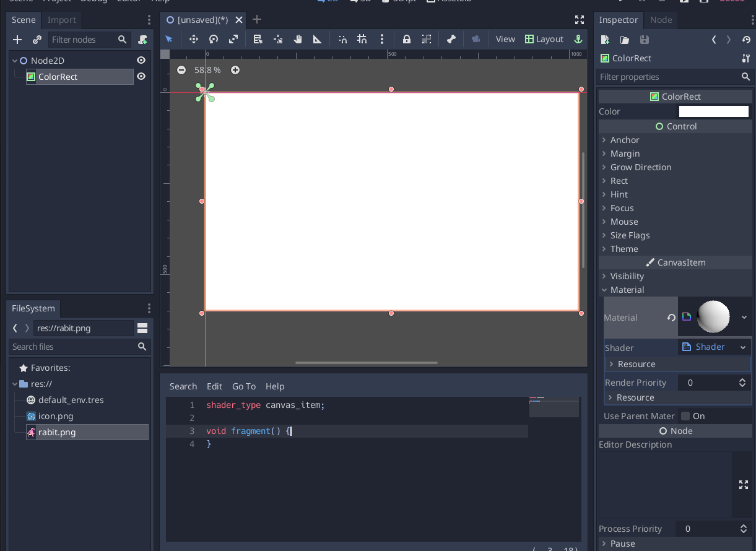Activate the Pan mode hand tool
This screenshot has height=551, width=756.
[298, 39]
